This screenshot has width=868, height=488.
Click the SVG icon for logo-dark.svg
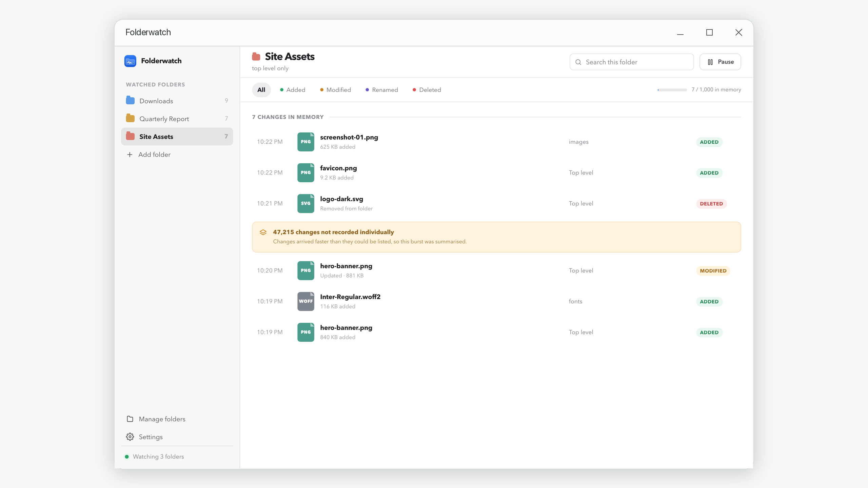(x=306, y=203)
